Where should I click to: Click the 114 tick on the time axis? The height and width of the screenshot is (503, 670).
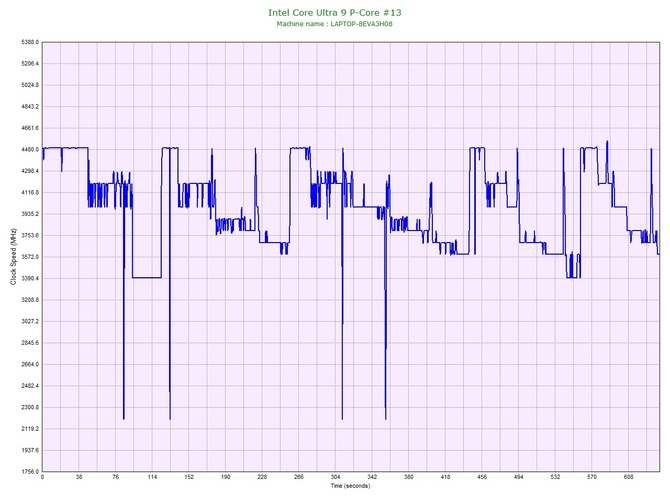click(x=152, y=477)
